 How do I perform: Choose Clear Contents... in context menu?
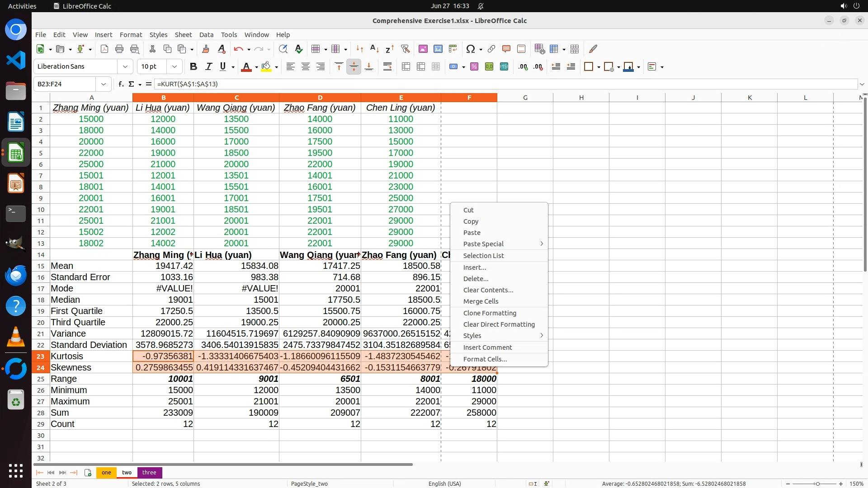click(488, 290)
